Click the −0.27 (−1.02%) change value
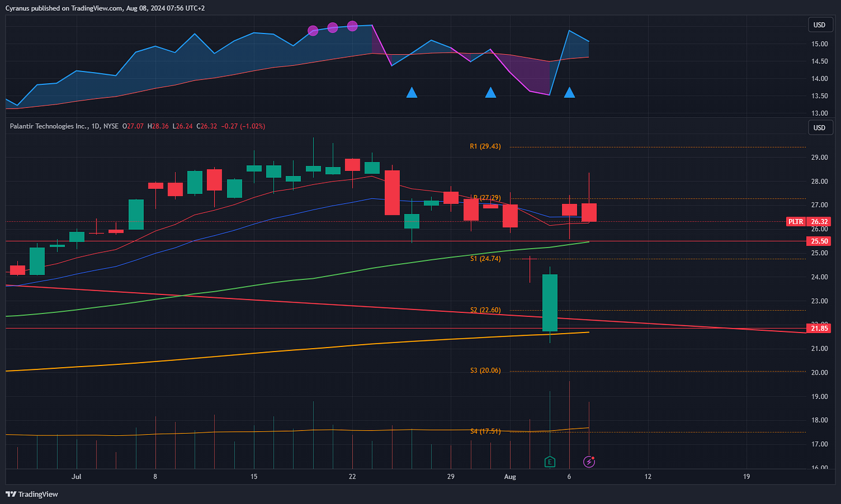This screenshot has height=504, width=841. pyautogui.click(x=243, y=126)
